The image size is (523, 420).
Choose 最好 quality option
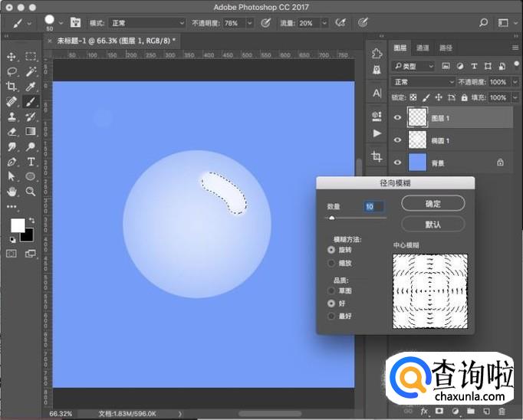[331, 316]
